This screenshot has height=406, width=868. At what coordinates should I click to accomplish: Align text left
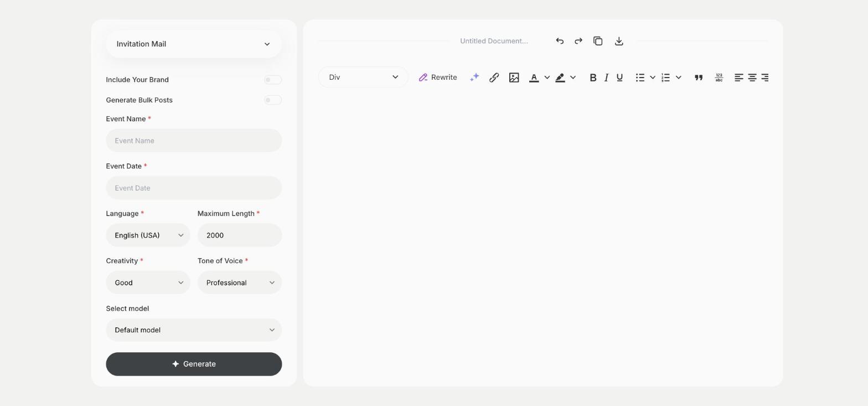tap(739, 78)
